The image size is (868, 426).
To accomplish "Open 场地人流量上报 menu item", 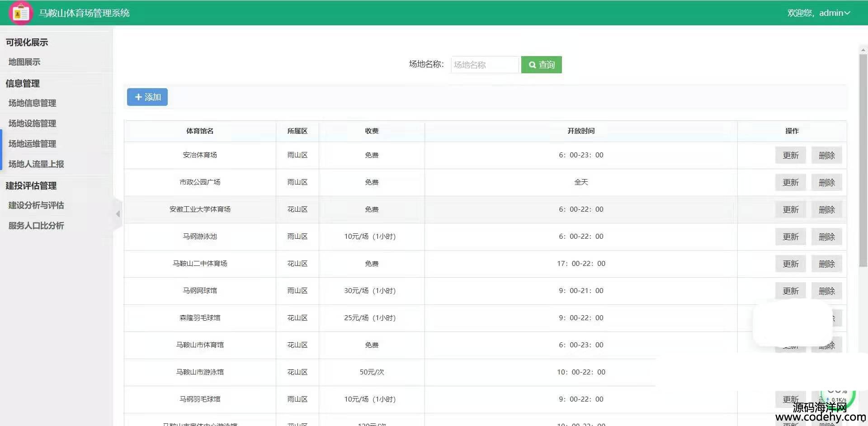I will [36, 164].
